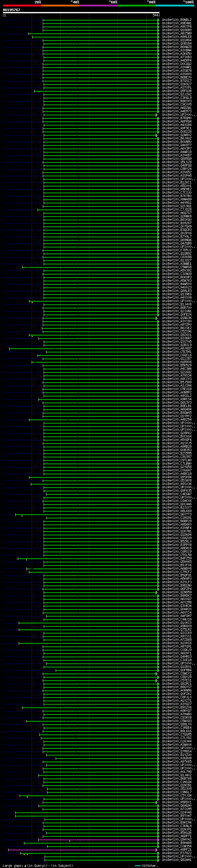
Task: Click the purple ~60% identity legend bar
Action: [x=98, y=6]
